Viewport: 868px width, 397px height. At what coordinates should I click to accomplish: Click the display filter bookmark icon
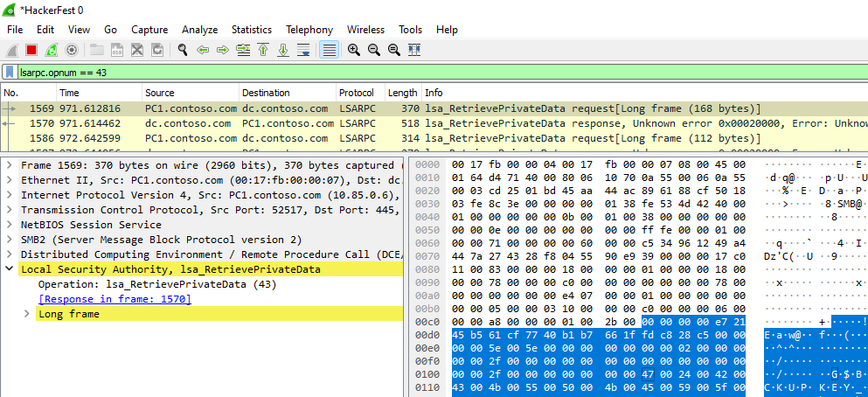(10, 72)
